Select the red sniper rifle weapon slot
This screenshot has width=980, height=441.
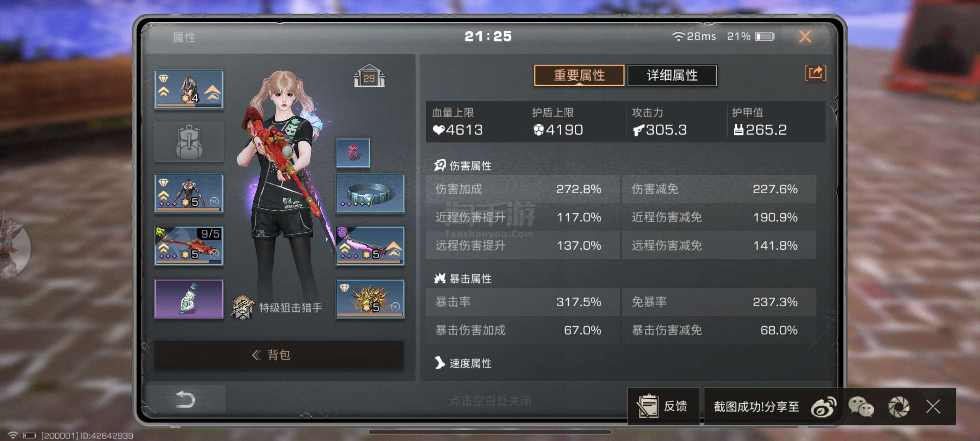[189, 245]
